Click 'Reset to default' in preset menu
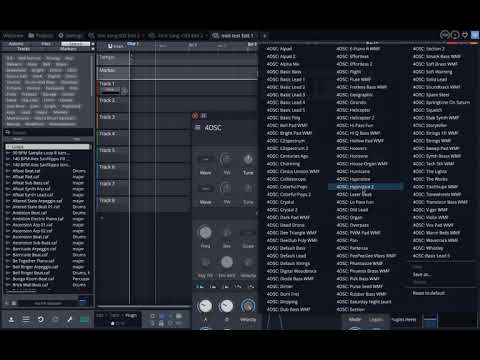This screenshot has height=360, width=480. pyautogui.click(x=429, y=293)
